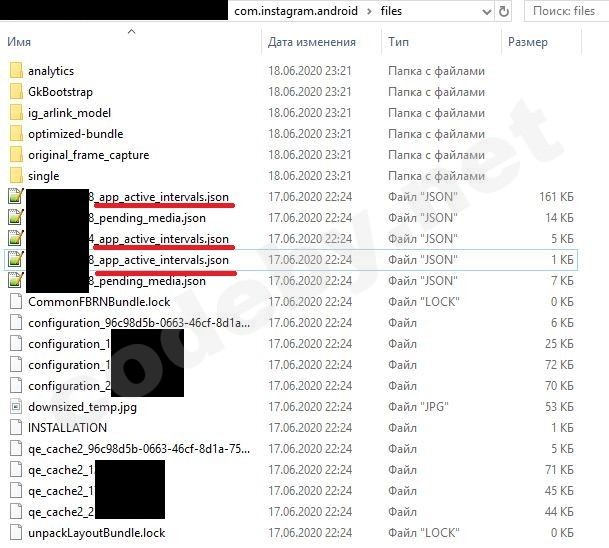609x548 pixels.
Task: Select the 45 КБ qe_cache2 file
Action: tap(61, 491)
